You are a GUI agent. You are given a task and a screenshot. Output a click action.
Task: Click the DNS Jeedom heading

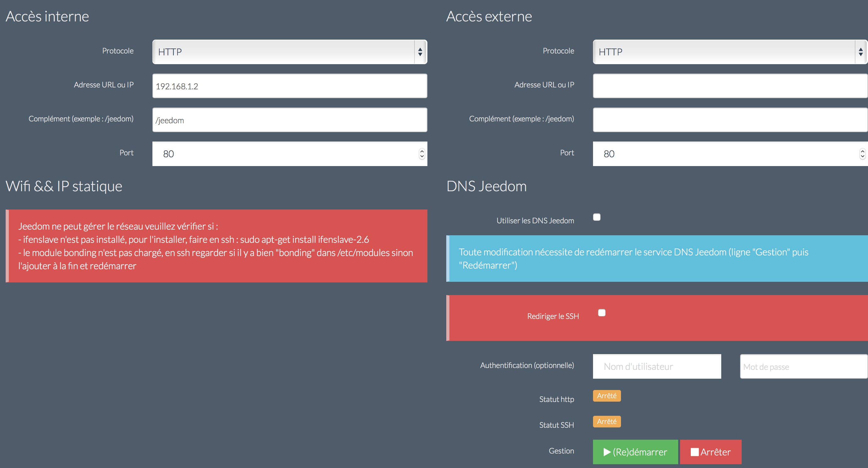(x=486, y=186)
